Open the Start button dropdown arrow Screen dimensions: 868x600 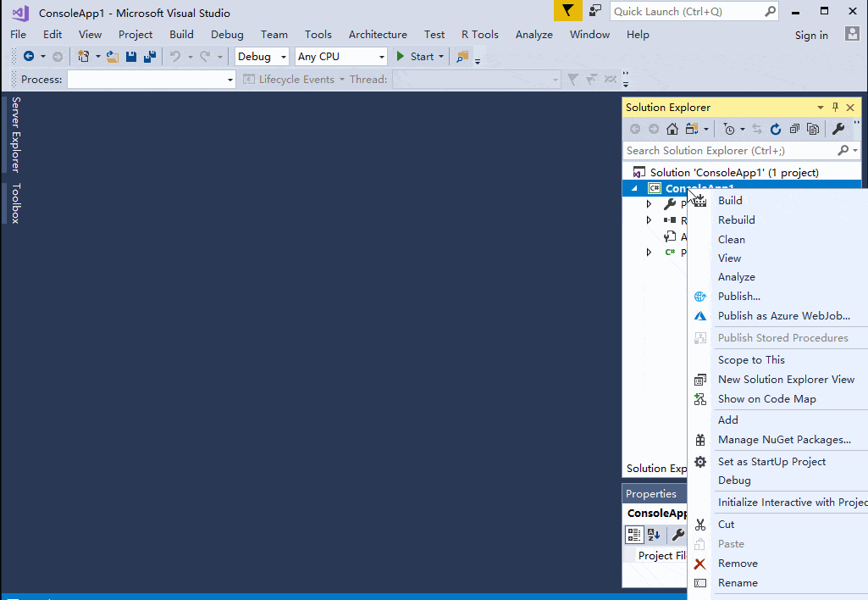pos(441,57)
